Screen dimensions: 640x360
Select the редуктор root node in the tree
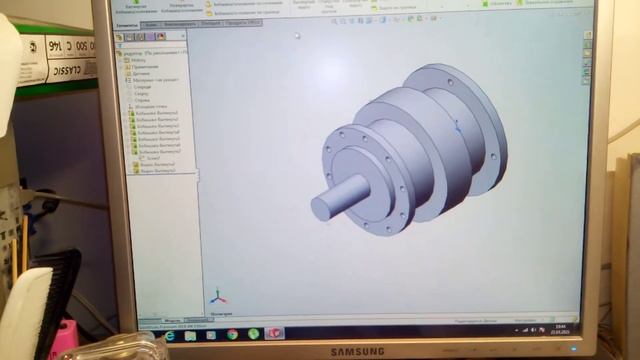click(x=151, y=53)
